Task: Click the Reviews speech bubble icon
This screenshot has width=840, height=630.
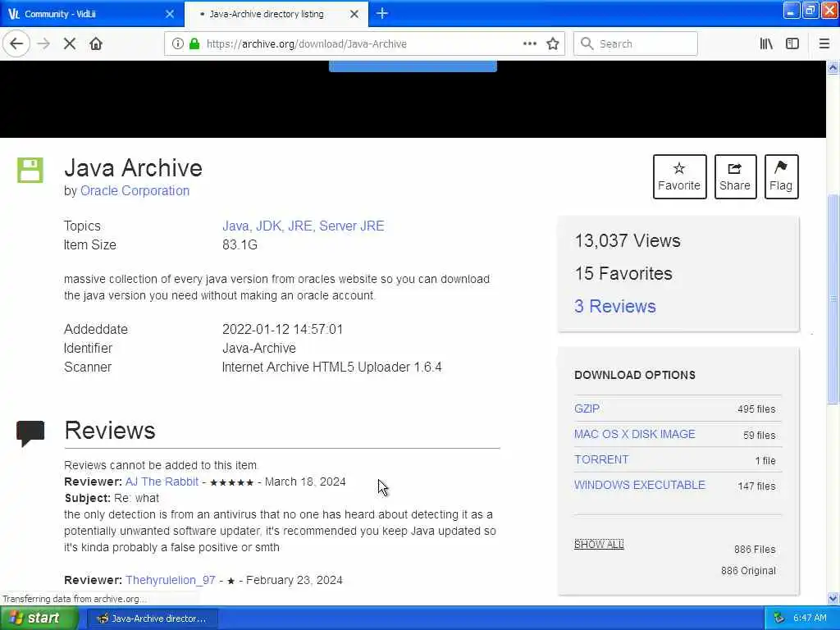Action: point(30,433)
